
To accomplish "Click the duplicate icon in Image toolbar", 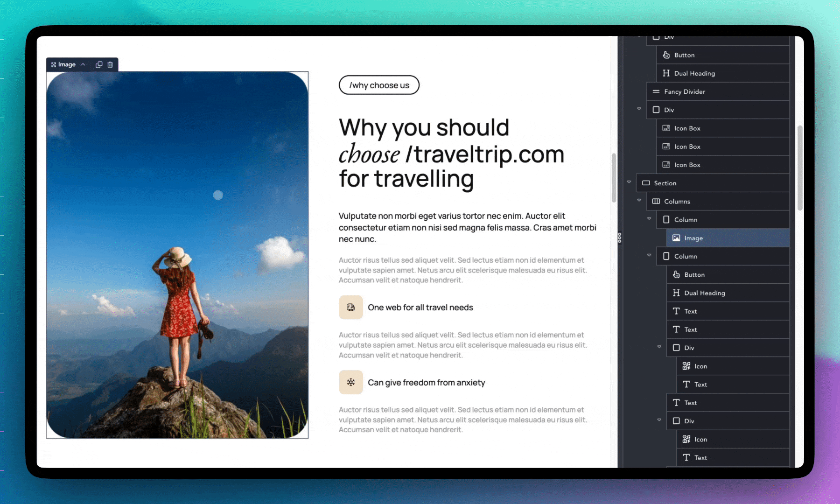I will (x=99, y=65).
